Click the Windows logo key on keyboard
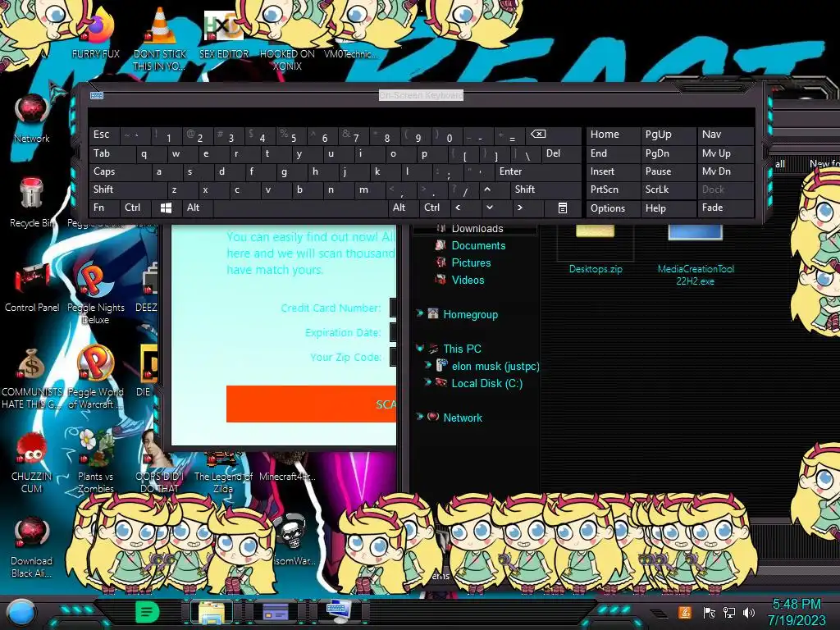Image resolution: width=840 pixels, height=630 pixels. (x=166, y=208)
